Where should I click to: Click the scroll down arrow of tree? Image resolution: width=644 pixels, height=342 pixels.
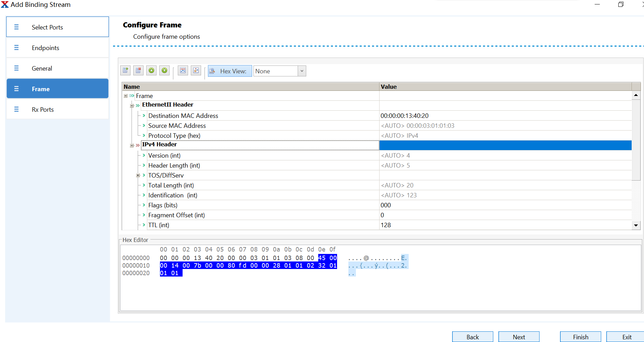pyautogui.click(x=636, y=225)
